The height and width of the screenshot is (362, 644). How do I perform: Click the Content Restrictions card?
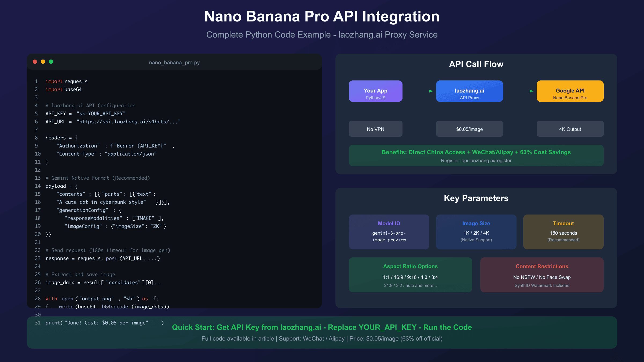[542, 275]
